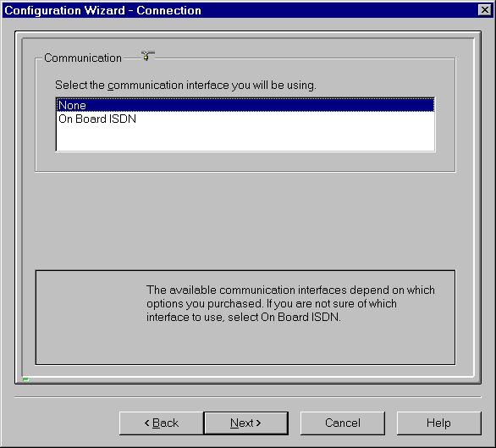Click the Configuration Wizard title bar text
496x448 pixels.
(x=102, y=10)
